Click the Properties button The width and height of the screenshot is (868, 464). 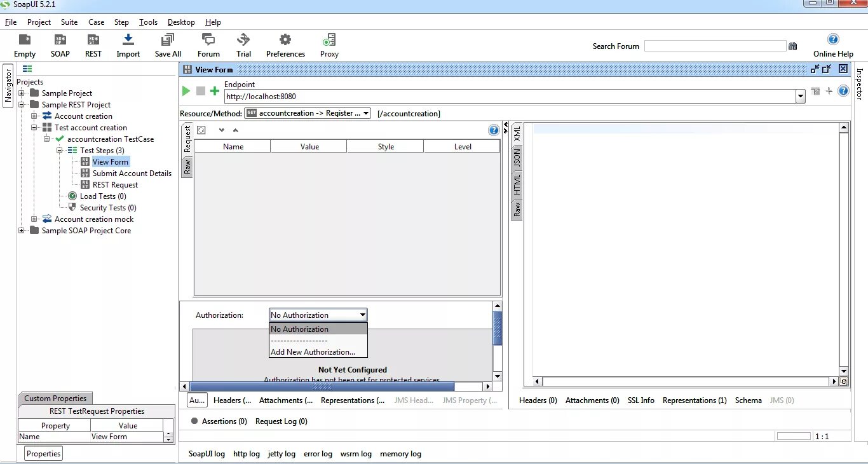click(x=44, y=454)
